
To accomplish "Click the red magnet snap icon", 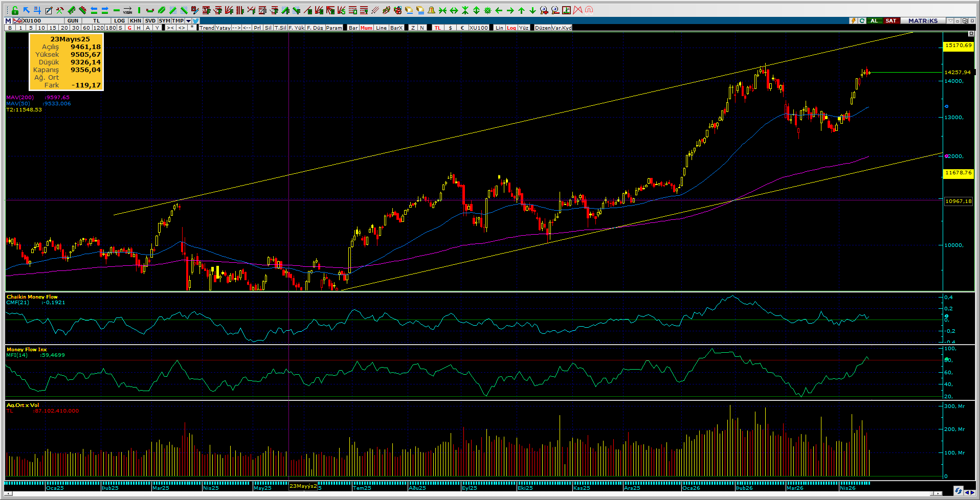I will [x=589, y=10].
